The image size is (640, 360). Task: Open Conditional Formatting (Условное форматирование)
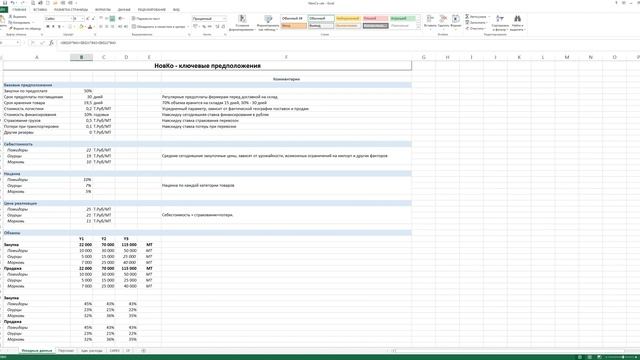pos(242,22)
